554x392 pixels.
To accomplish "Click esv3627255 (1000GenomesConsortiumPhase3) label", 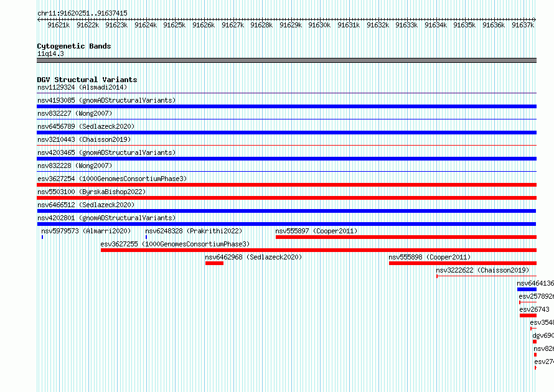I will 175,244.
